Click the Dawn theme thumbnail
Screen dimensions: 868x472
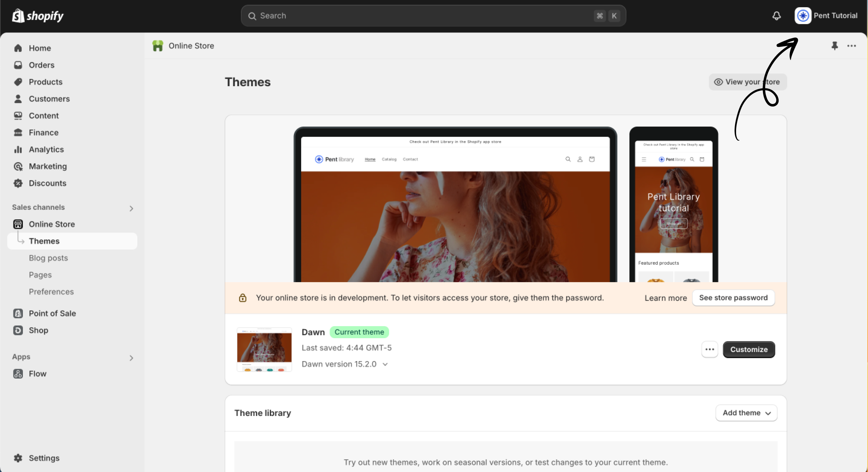[x=264, y=349]
